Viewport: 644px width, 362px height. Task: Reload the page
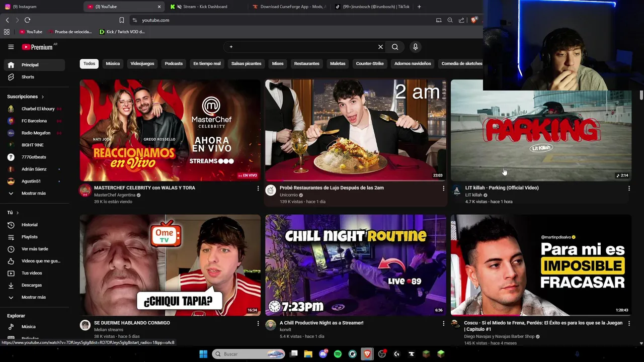(x=27, y=20)
